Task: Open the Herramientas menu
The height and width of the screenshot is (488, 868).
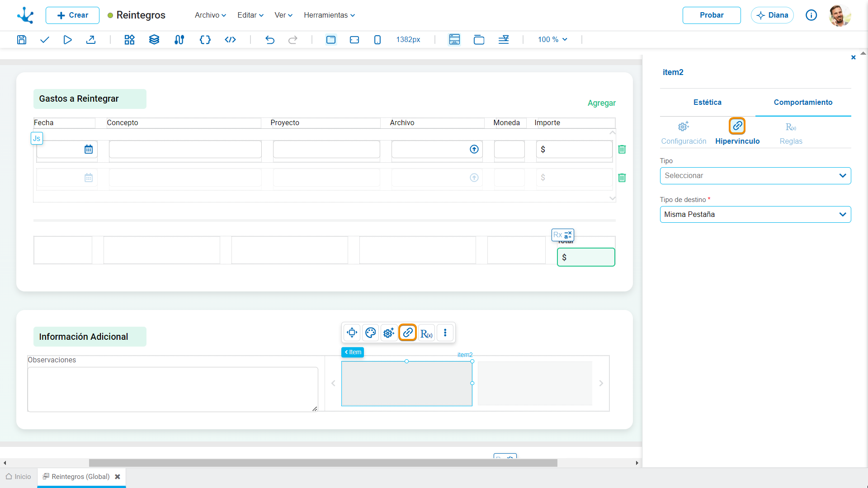Action: point(329,15)
